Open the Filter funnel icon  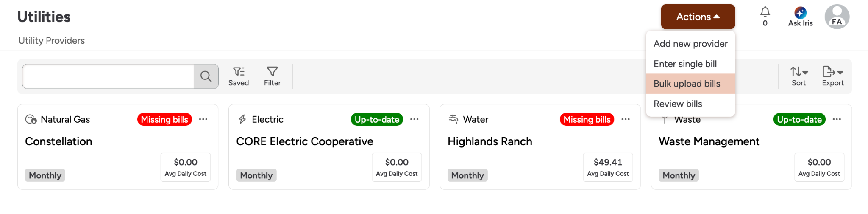(x=272, y=76)
